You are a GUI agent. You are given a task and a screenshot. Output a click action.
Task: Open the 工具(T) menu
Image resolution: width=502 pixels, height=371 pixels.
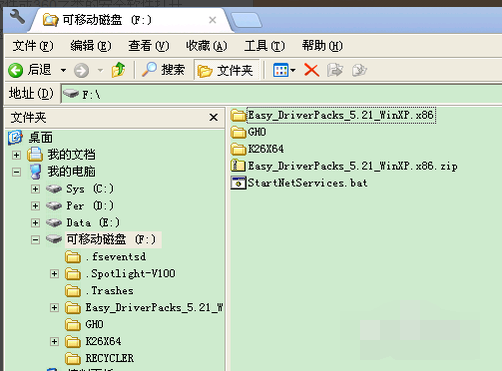[x=264, y=46]
